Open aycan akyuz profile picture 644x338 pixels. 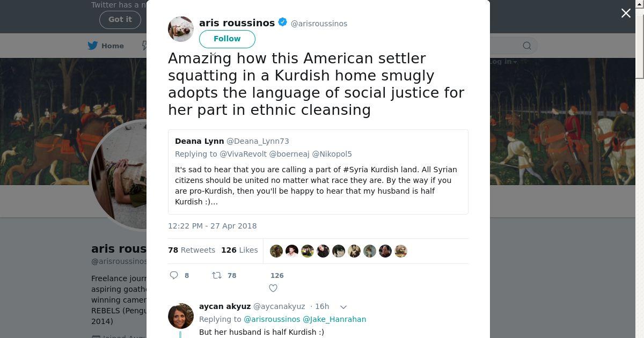point(181,315)
